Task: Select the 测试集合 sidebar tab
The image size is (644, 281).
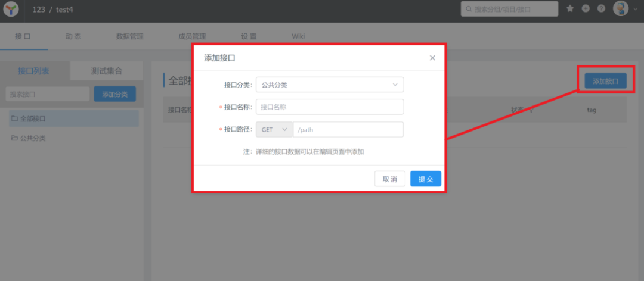Action: click(x=107, y=71)
